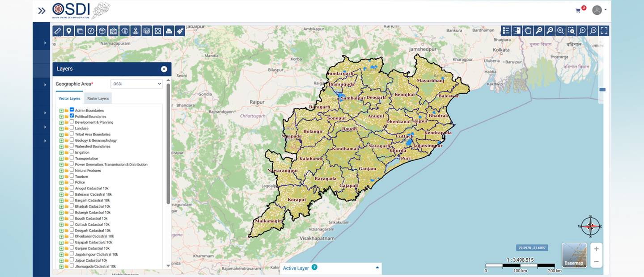
Task: Expand the Anugul Cadastral 10k node
Action: pyautogui.click(x=61, y=189)
